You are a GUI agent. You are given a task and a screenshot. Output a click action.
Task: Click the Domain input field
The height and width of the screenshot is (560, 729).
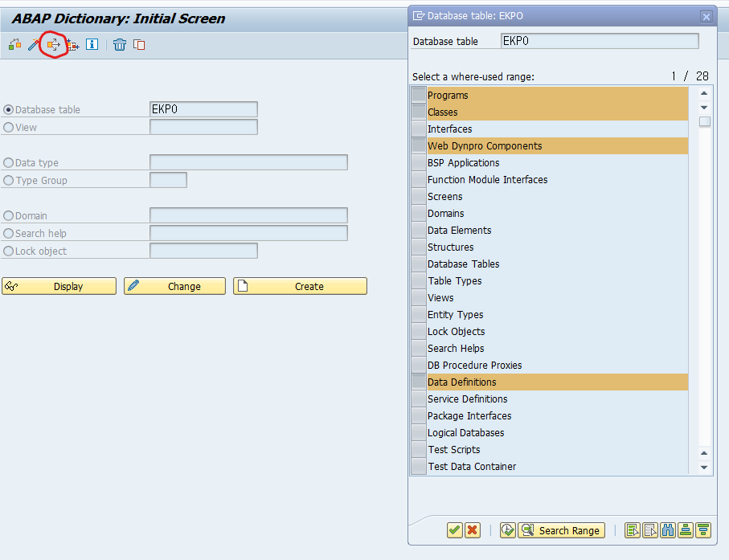click(x=248, y=215)
